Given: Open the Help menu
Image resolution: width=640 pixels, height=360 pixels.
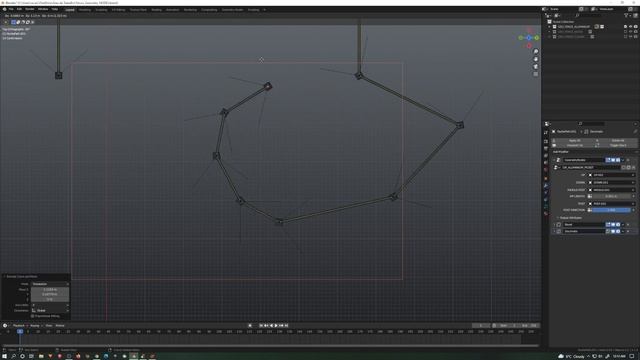Looking at the screenshot, I should pos(55,9).
